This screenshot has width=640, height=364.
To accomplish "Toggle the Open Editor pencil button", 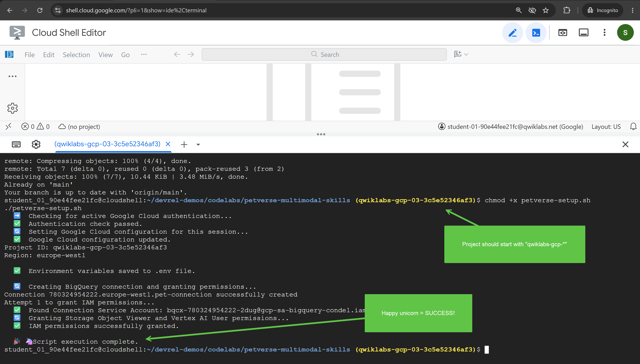I will (x=512, y=33).
